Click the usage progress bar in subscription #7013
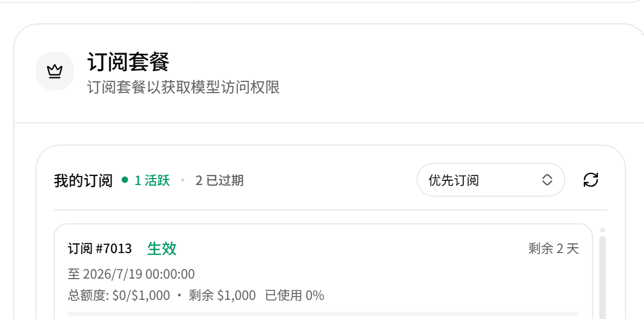The image size is (644, 319). coord(323,314)
